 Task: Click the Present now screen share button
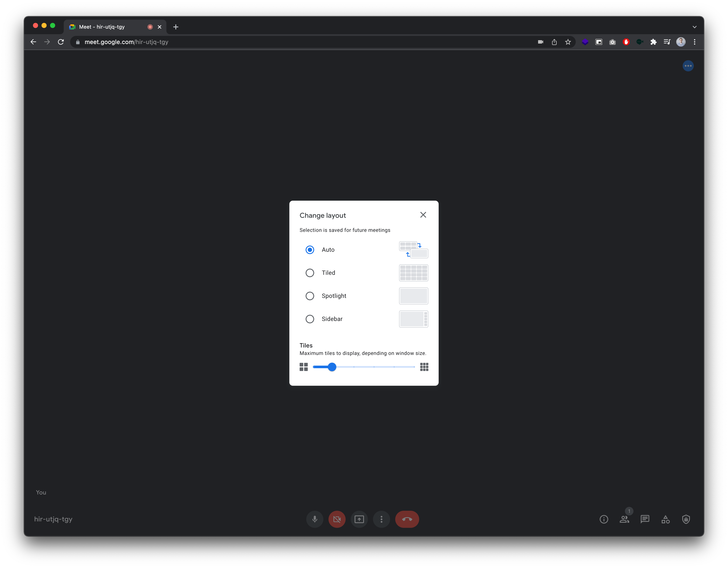(x=359, y=519)
